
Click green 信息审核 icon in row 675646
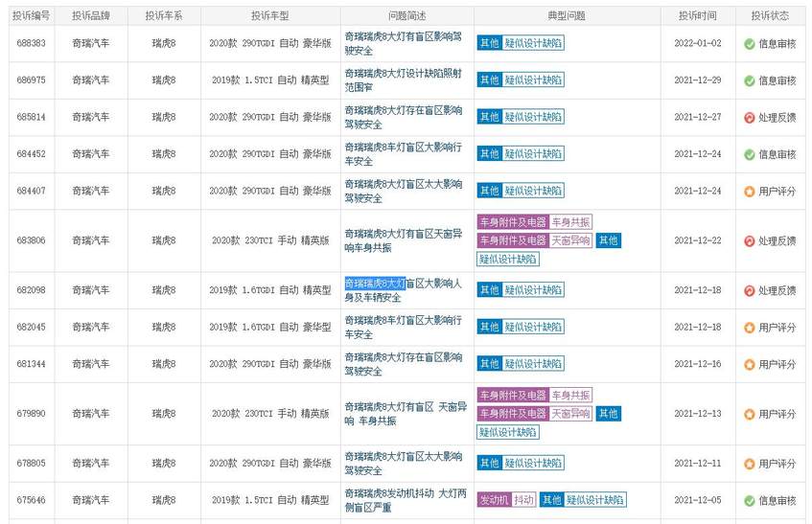[x=750, y=500]
